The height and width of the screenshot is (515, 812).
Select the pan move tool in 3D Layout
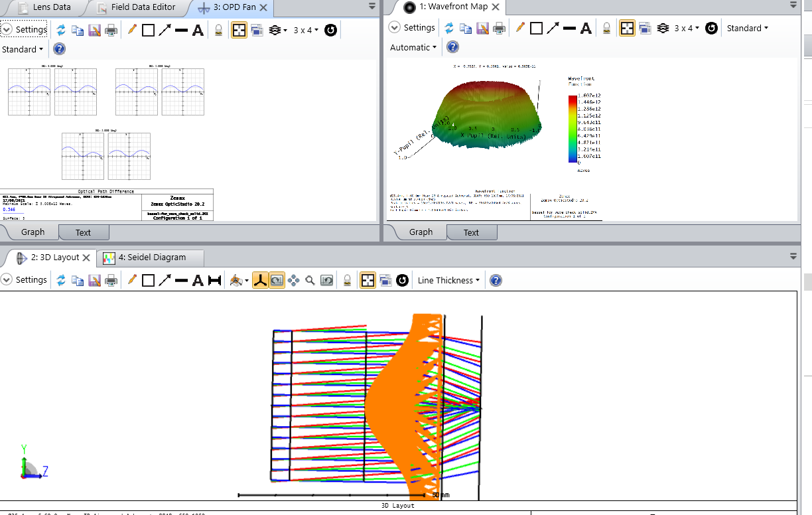294,281
